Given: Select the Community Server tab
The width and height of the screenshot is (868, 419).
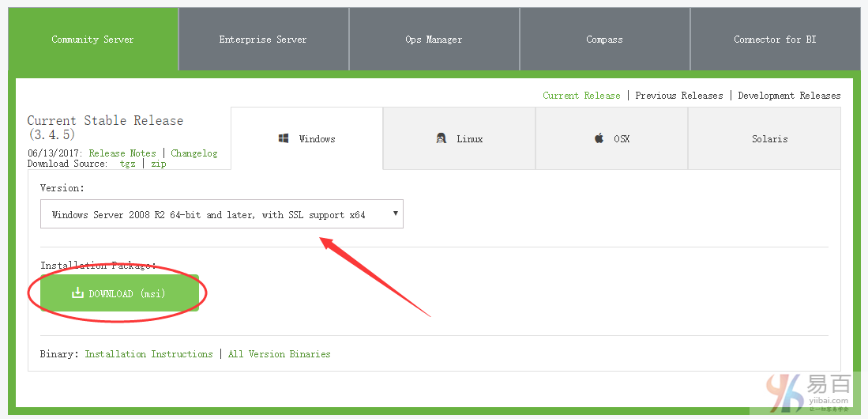Looking at the screenshot, I should (x=92, y=40).
